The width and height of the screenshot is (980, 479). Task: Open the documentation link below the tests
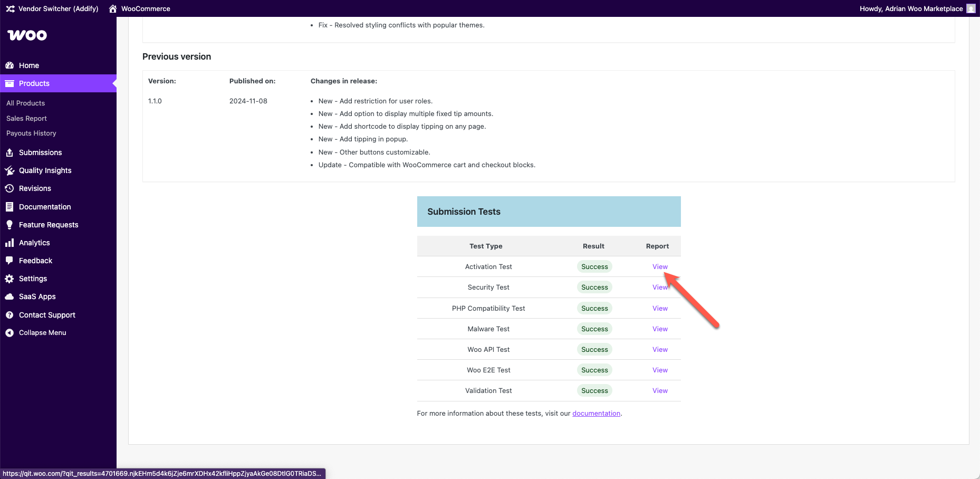click(596, 413)
